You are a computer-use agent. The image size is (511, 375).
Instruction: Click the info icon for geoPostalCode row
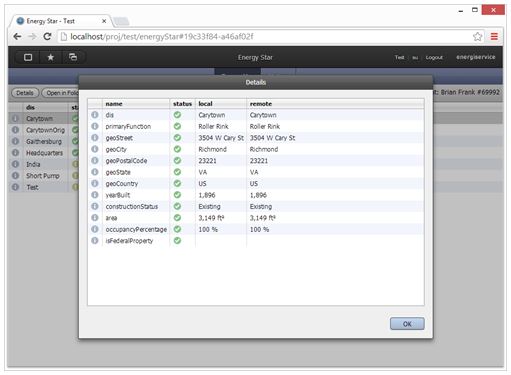(x=95, y=160)
